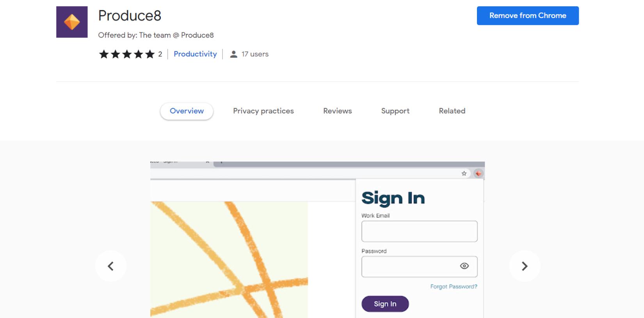The width and height of the screenshot is (644, 318).
Task: Click the '17 users' text
Action: 255,54
